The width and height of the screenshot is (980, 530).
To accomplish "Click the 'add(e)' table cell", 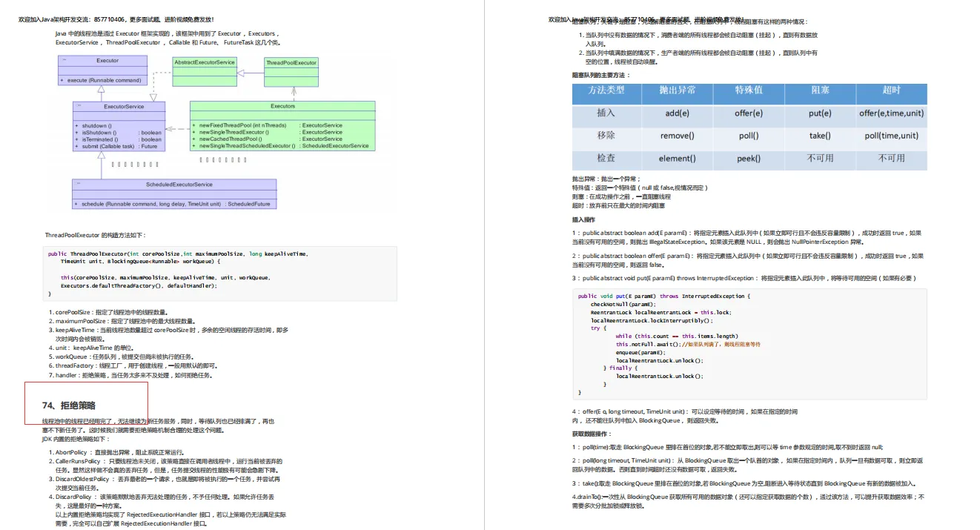I will (x=677, y=113).
